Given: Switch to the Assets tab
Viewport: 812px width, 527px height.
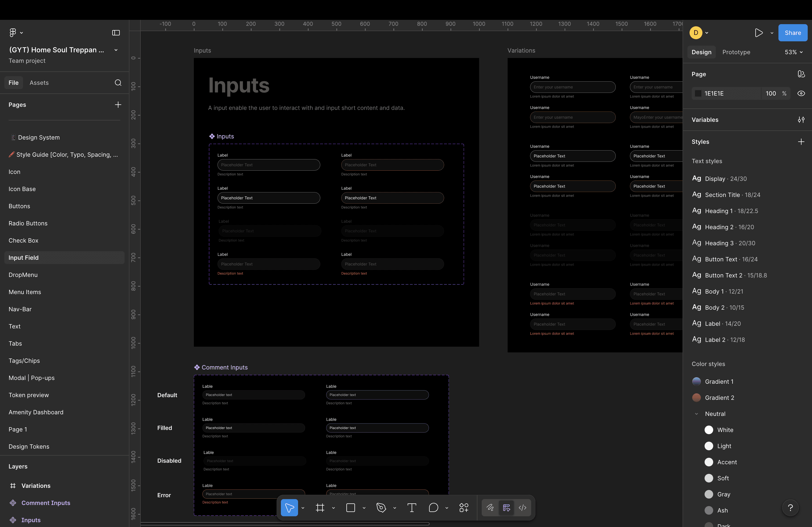Looking at the screenshot, I should [39, 83].
